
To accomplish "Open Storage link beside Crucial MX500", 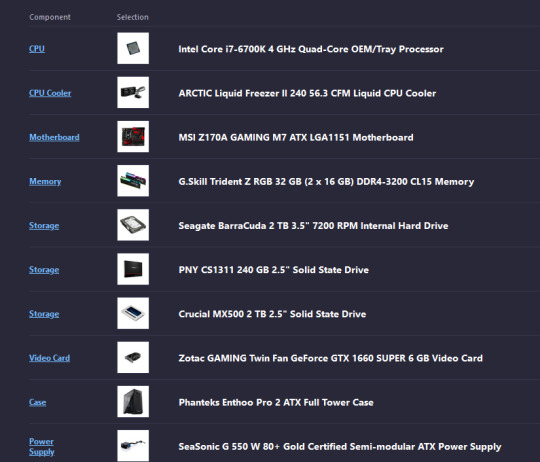I will [44, 314].
